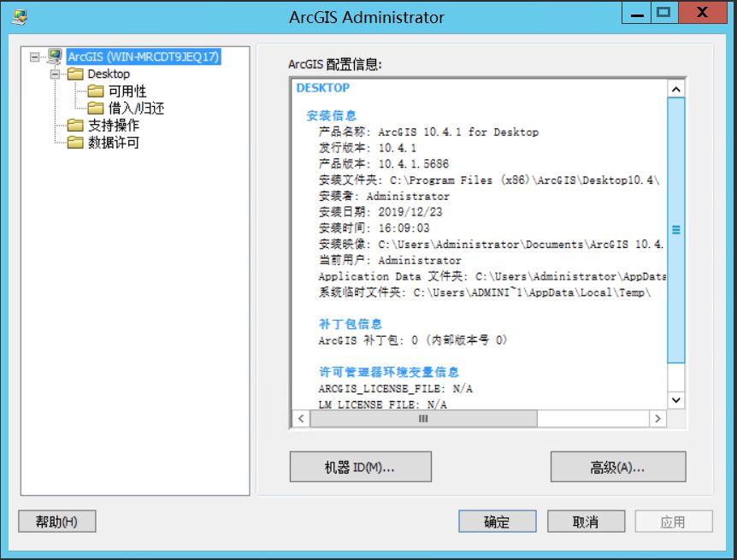Click the DESKTOP heading in config info

(x=323, y=88)
